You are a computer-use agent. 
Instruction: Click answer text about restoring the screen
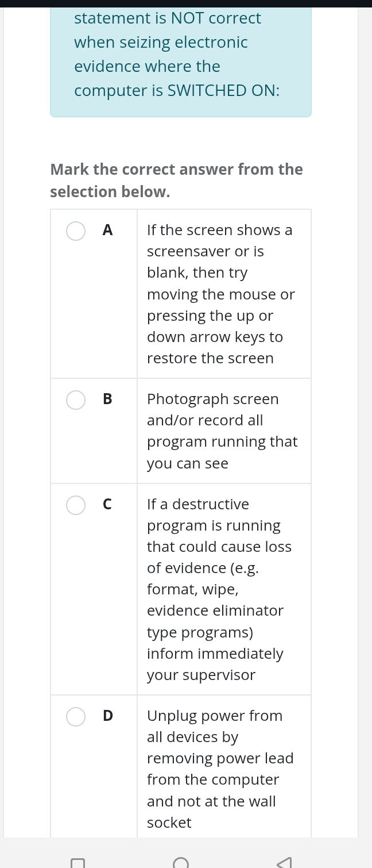coord(221,294)
